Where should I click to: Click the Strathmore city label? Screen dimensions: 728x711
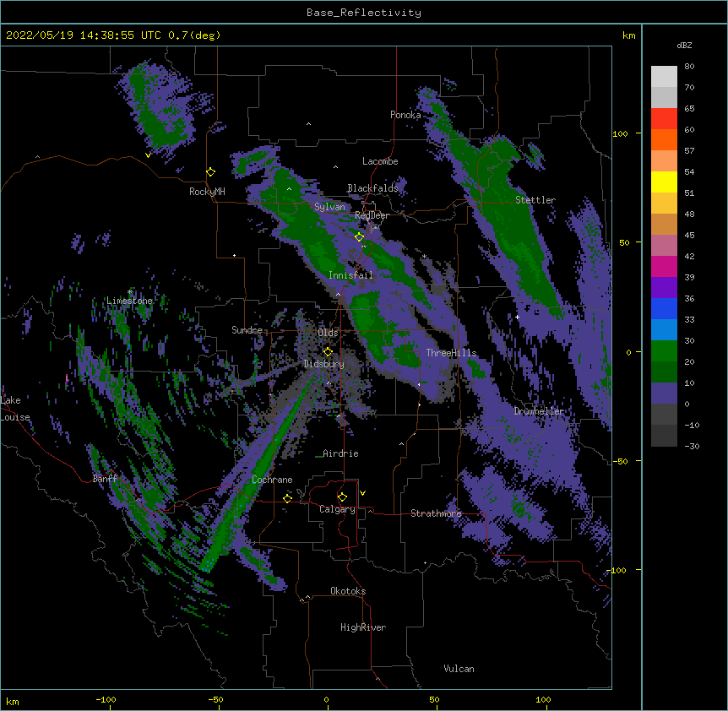436,513
